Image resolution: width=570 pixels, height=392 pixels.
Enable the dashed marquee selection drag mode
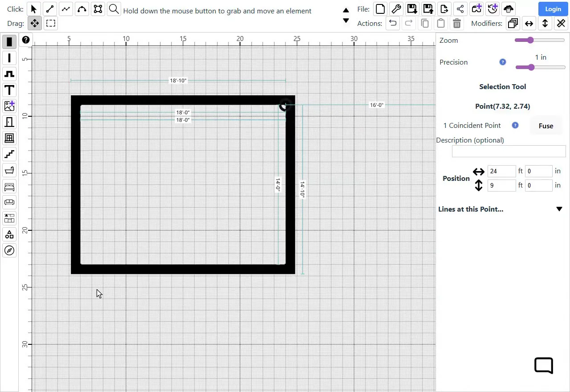tap(51, 23)
